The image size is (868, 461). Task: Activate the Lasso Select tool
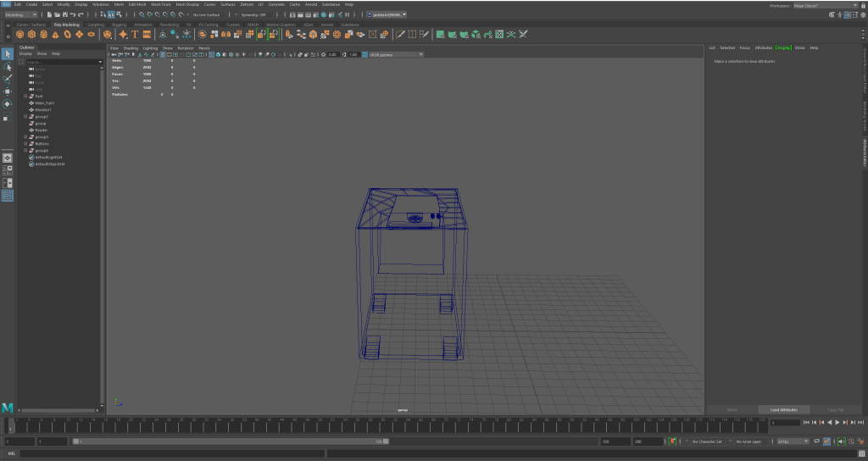click(8, 66)
